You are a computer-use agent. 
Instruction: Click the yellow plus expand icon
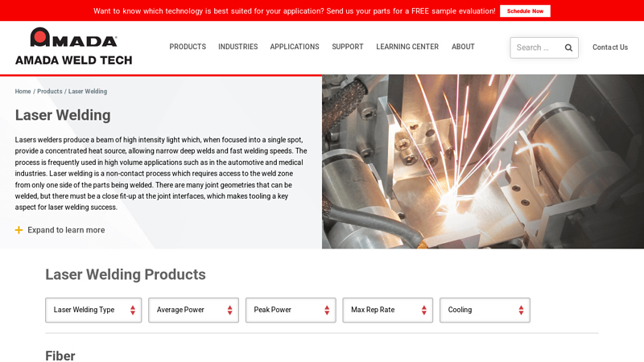pos(19,230)
